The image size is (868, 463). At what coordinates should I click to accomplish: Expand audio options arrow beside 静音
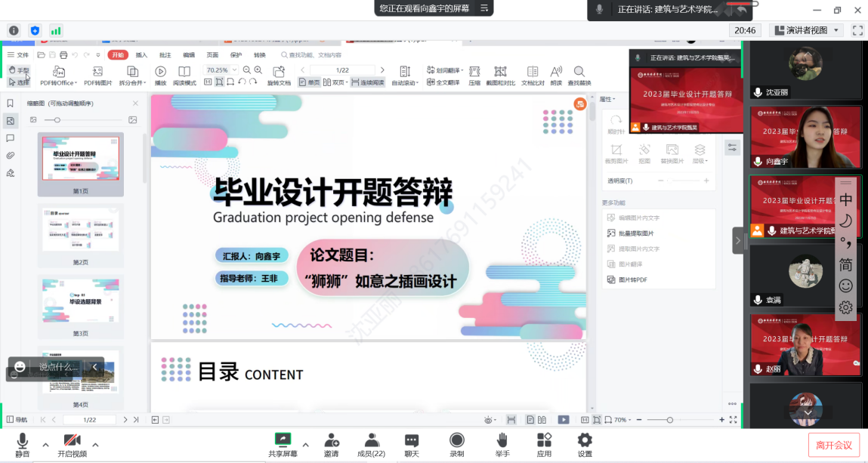coord(45,444)
